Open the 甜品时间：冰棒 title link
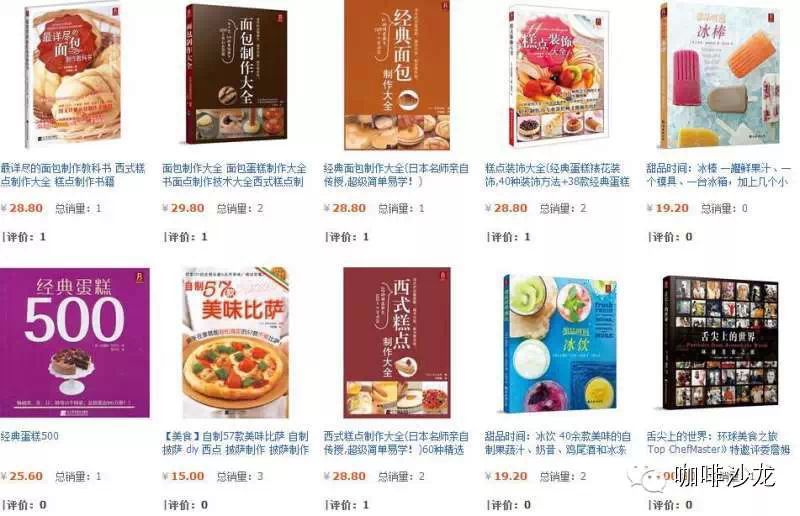This screenshot has height=516, width=800. pos(719,175)
